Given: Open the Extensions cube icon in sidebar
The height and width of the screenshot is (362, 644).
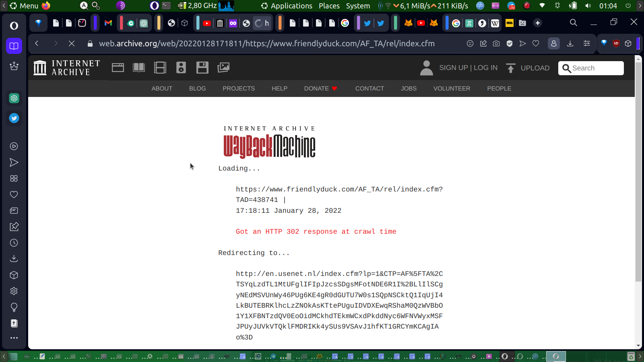Looking at the screenshot, I should (x=14, y=275).
